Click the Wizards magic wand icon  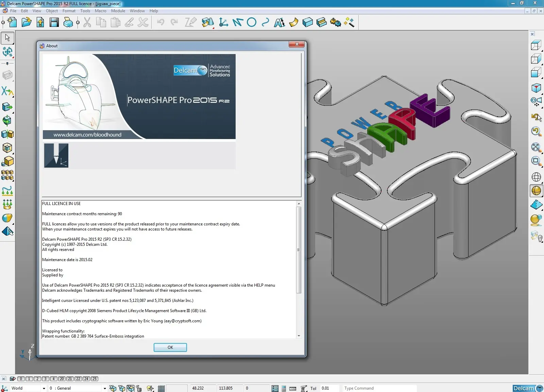tap(349, 22)
